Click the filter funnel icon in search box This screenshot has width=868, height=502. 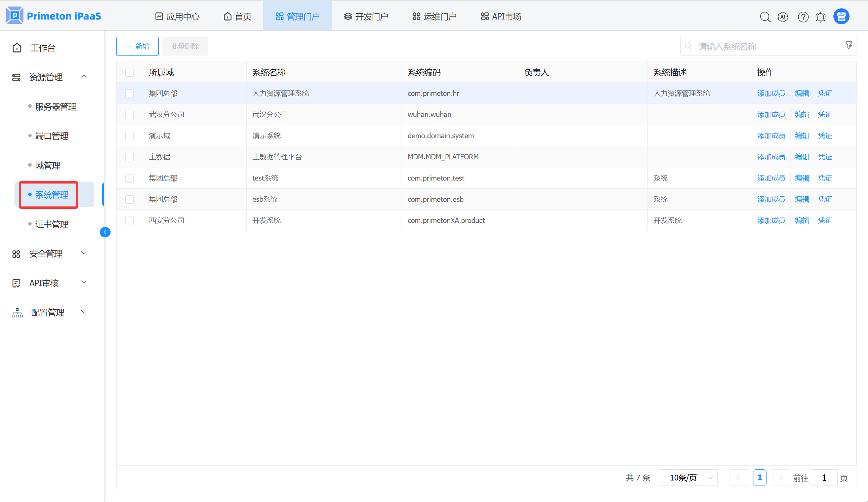tap(849, 45)
